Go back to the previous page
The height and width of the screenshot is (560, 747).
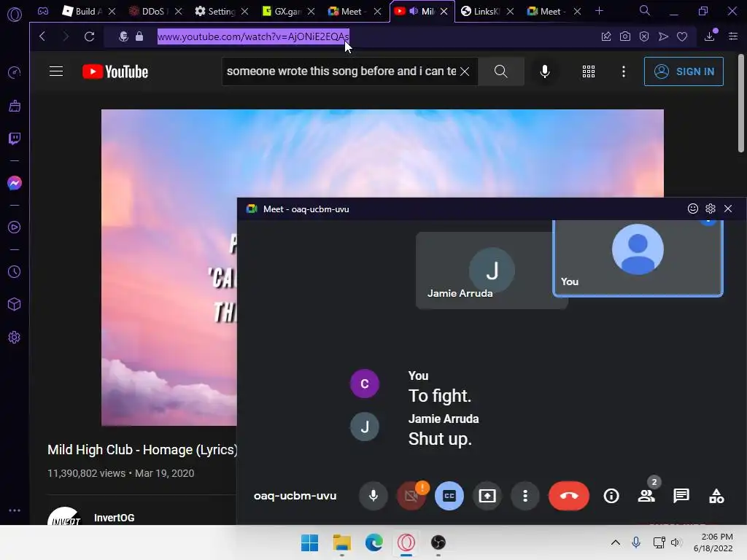(42, 36)
